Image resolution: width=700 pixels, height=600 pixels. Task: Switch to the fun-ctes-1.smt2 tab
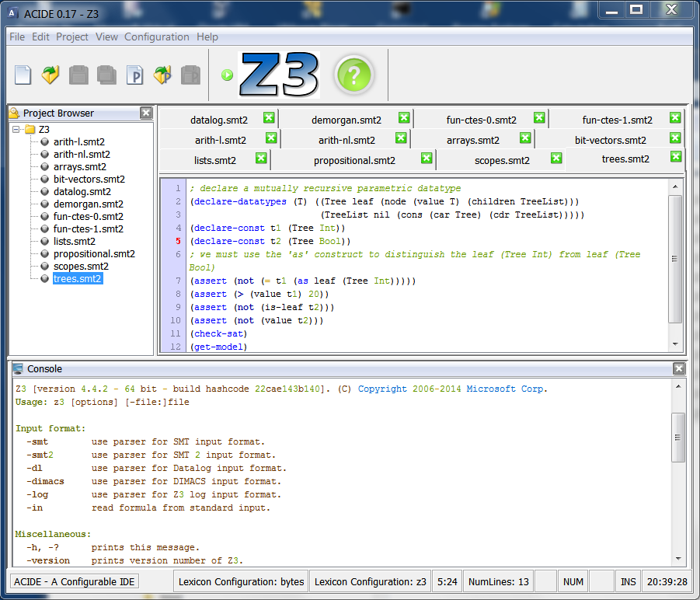[x=618, y=120]
